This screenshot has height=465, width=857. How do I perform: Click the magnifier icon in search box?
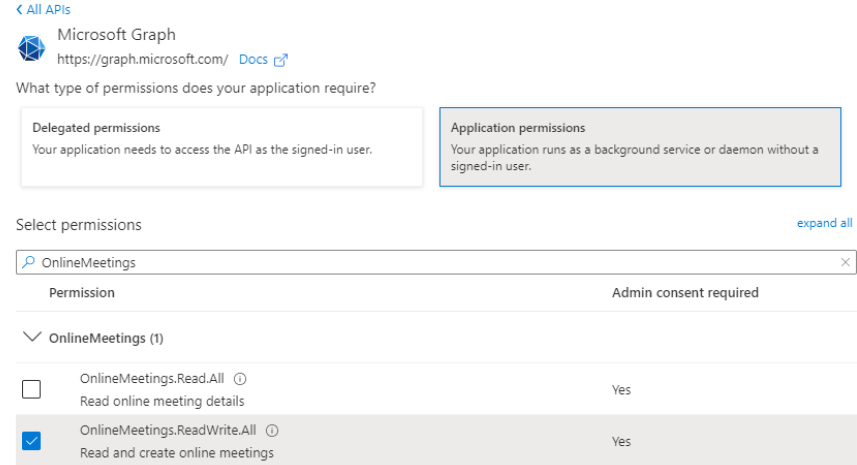coord(28,263)
